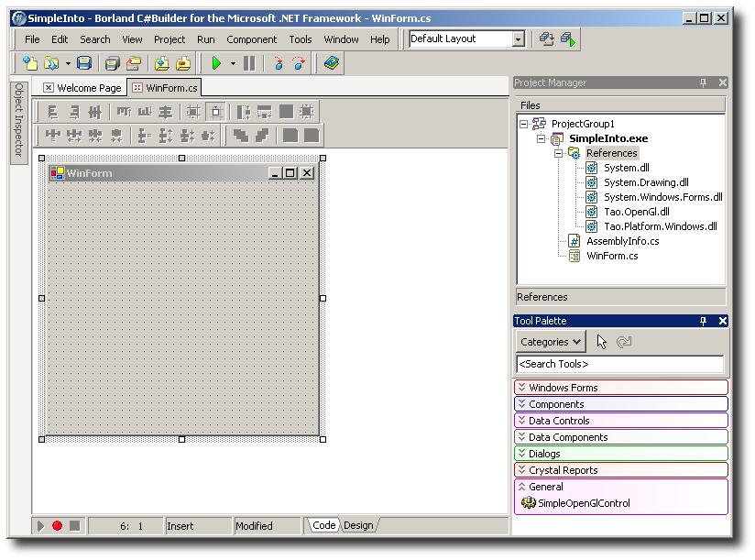The image size is (755, 560).
Task: Click the Align Tops icon
Action: coord(124,112)
